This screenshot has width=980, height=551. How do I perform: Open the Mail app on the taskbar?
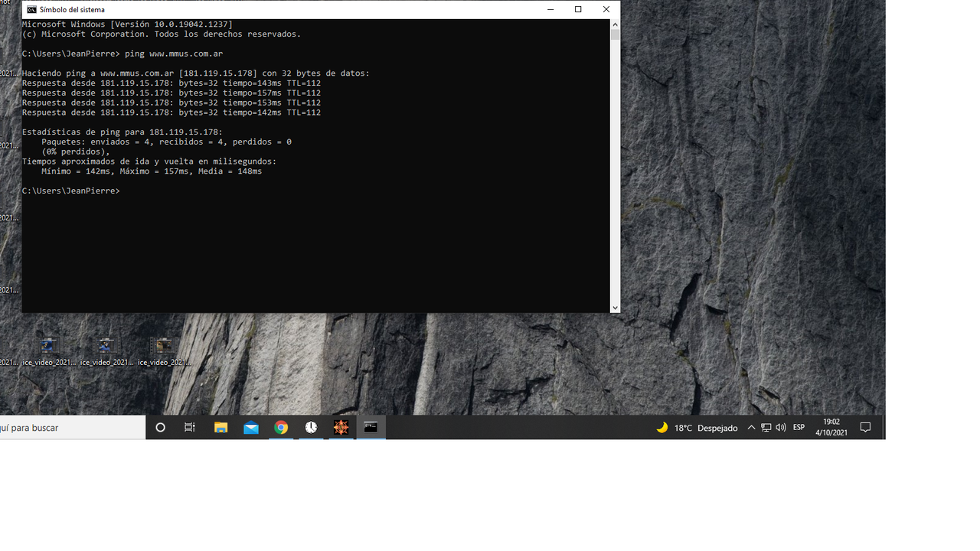pos(251,428)
